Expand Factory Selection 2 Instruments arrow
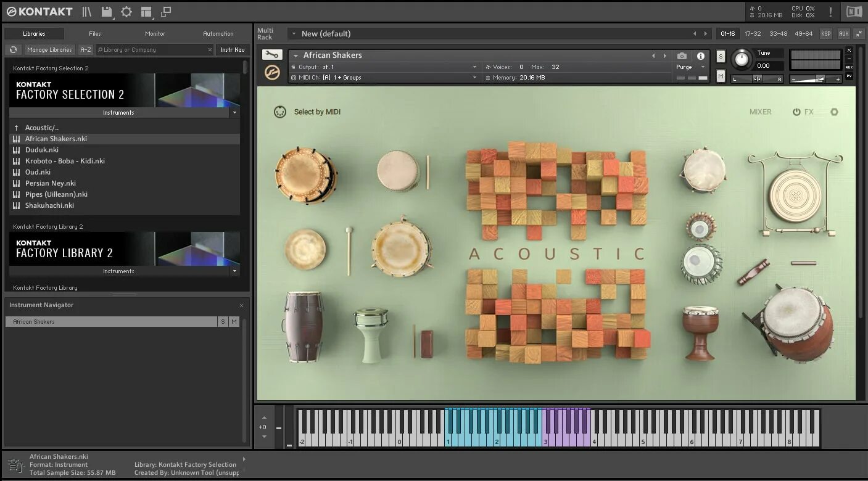868x481 pixels. coord(234,113)
